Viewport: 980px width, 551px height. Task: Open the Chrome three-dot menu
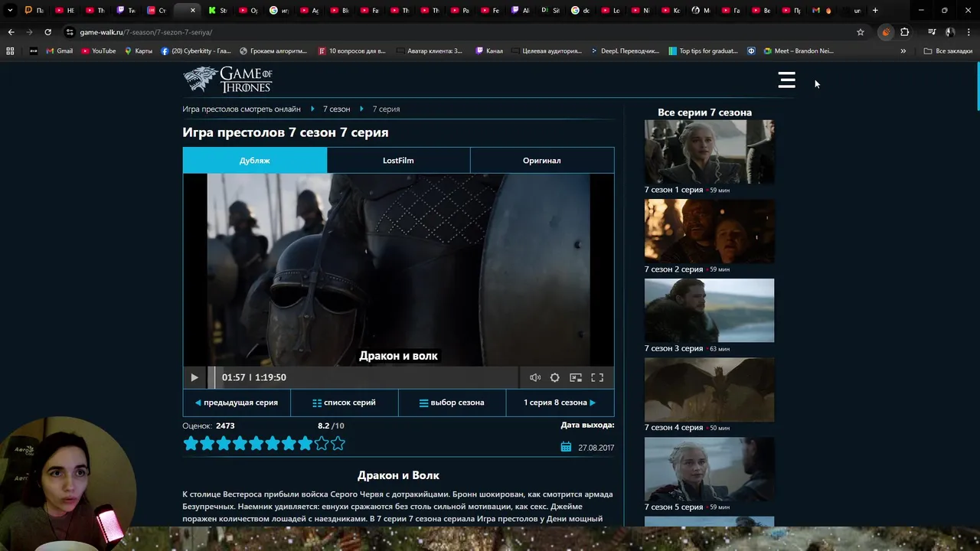(x=969, y=32)
